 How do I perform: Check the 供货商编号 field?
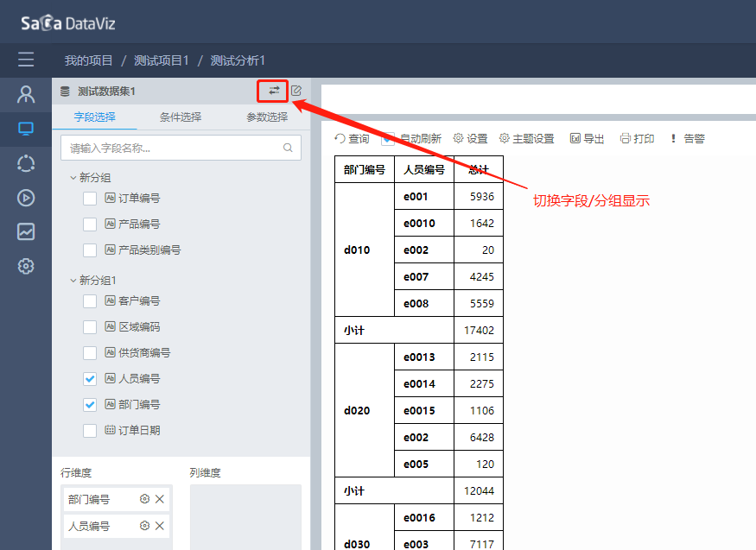pyautogui.click(x=90, y=353)
